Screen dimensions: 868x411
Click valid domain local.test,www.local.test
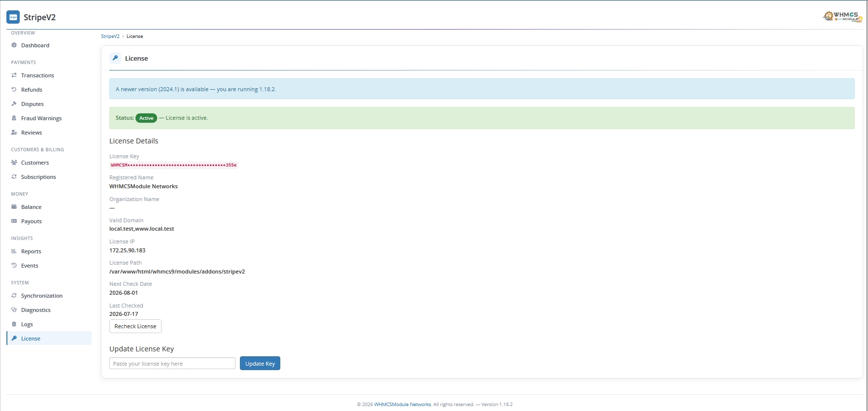pyautogui.click(x=141, y=229)
